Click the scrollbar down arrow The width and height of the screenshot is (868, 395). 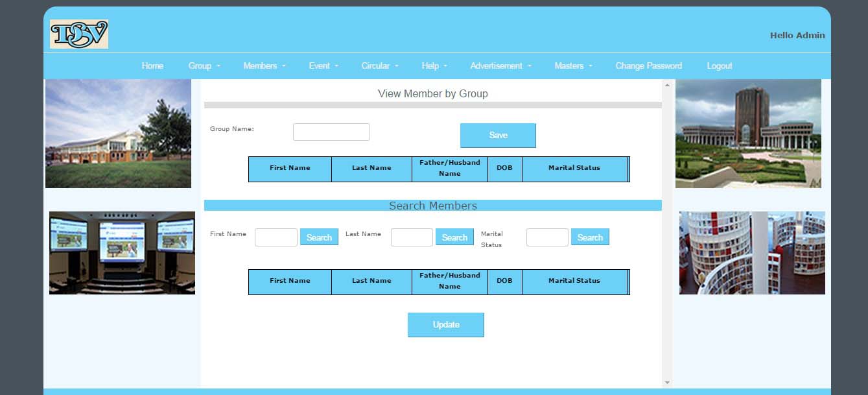point(668,383)
